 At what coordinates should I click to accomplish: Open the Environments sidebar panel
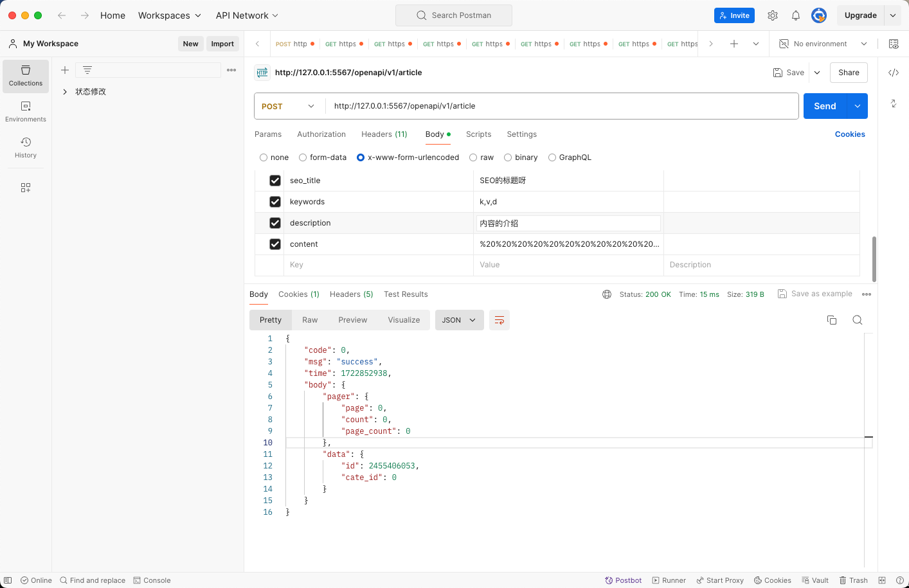26,112
